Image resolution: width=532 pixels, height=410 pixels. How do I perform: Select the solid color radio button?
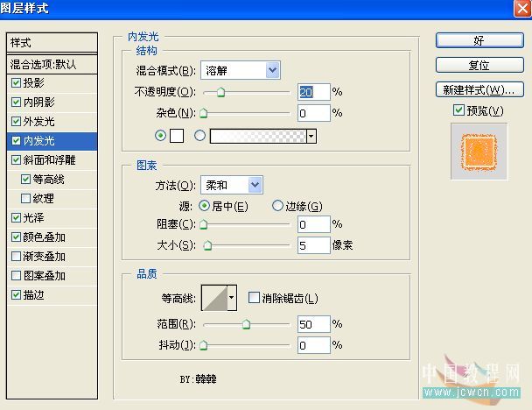pyautogui.click(x=160, y=136)
